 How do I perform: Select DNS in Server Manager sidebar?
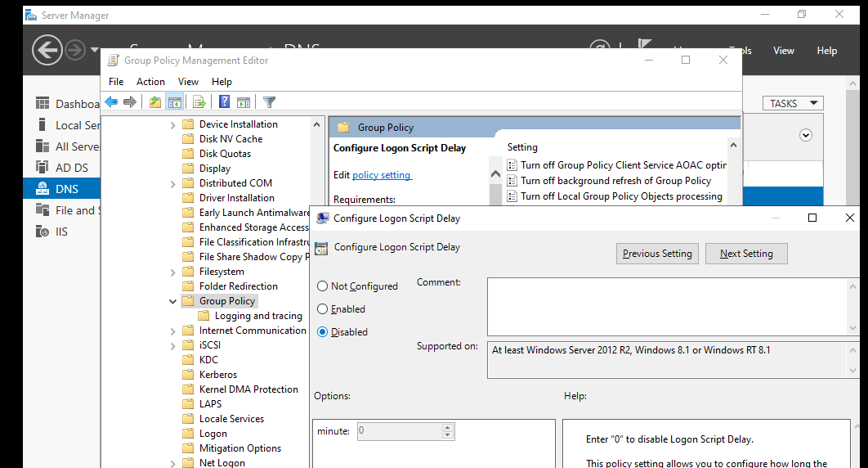pos(61,189)
